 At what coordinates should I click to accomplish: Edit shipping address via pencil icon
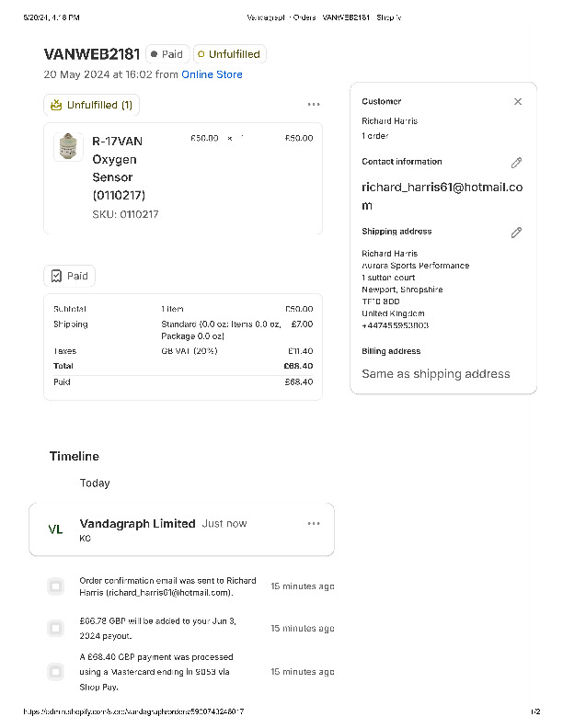coord(516,233)
